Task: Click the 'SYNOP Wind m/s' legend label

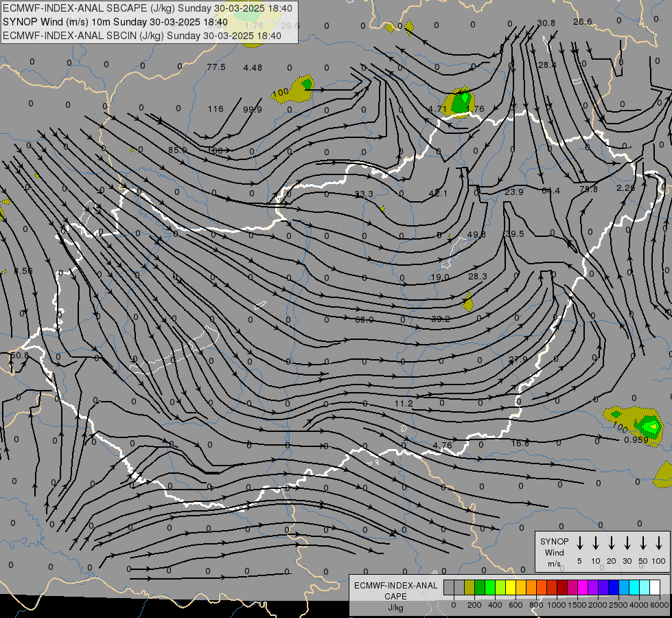Action: [554, 552]
